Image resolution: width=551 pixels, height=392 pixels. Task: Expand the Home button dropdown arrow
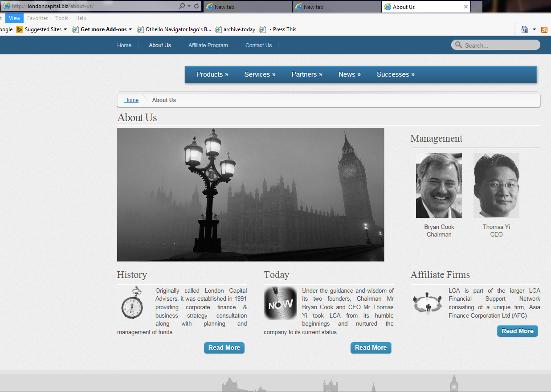click(x=534, y=29)
